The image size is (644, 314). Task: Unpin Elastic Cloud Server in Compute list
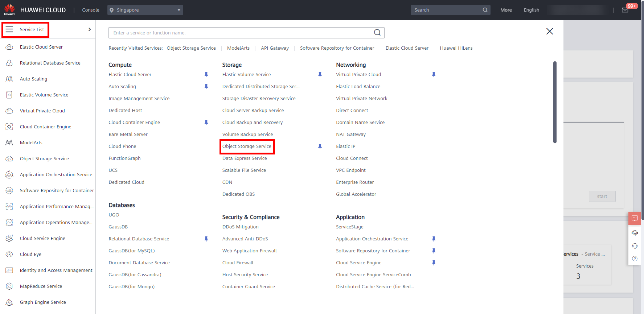pyautogui.click(x=206, y=75)
